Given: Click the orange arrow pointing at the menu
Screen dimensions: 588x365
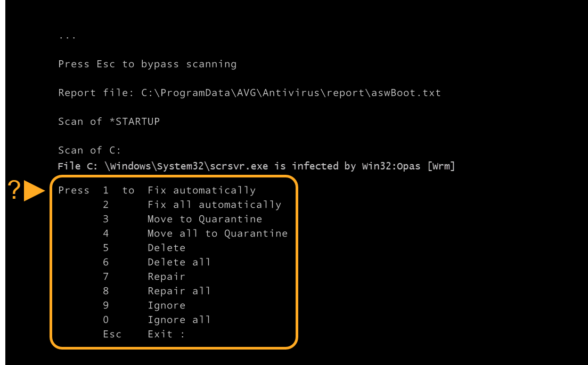Looking at the screenshot, I should [x=34, y=191].
